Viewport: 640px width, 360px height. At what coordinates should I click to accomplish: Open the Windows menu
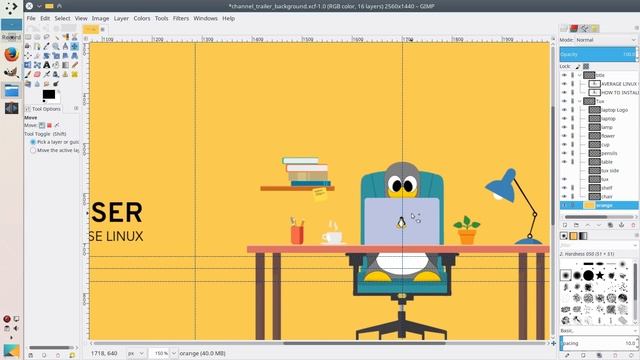pos(205,18)
